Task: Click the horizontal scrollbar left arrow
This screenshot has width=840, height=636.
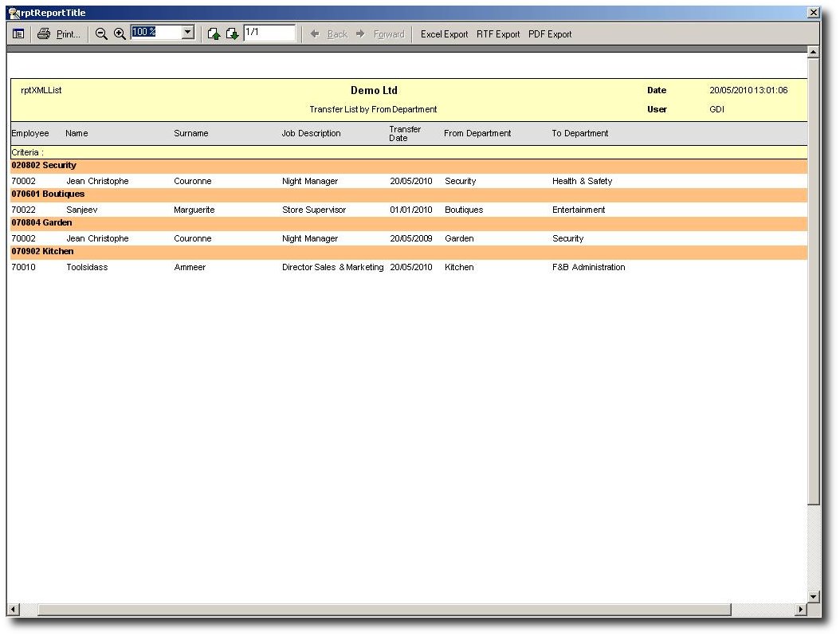Action: (x=14, y=610)
